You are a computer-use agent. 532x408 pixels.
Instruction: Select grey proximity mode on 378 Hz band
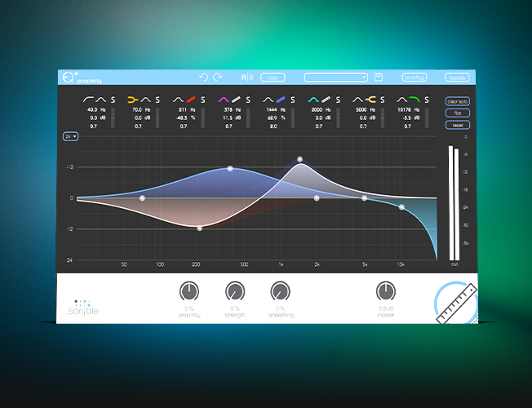coord(236,100)
